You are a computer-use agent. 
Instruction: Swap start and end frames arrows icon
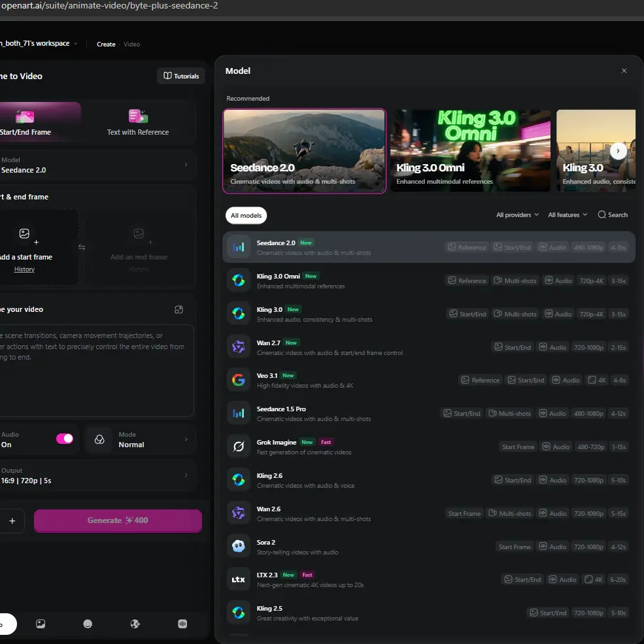[82, 247]
